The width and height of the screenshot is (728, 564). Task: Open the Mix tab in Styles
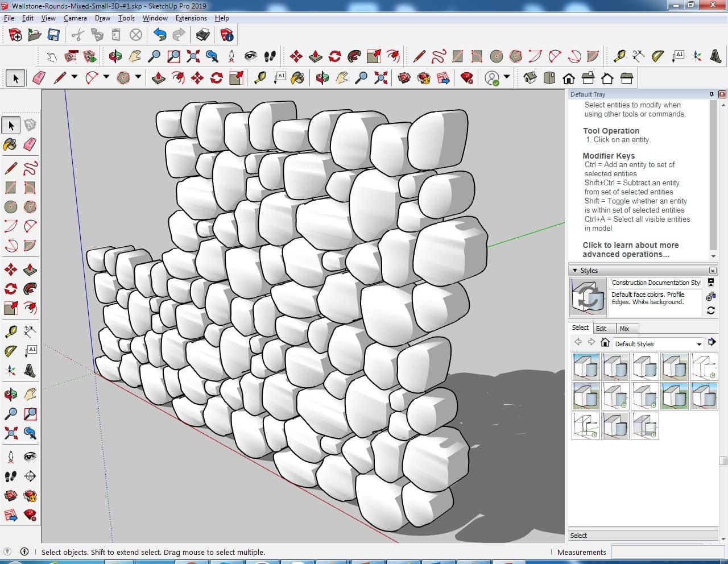(x=624, y=329)
